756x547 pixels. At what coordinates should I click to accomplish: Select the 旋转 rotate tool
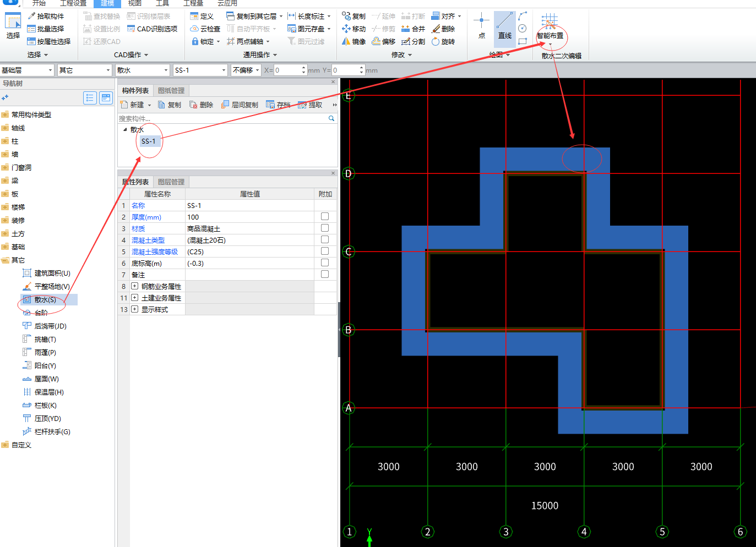click(x=443, y=41)
